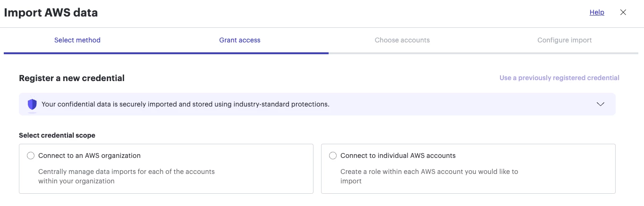
Task: Click the Import AWS data dialog title
Action: click(51, 13)
